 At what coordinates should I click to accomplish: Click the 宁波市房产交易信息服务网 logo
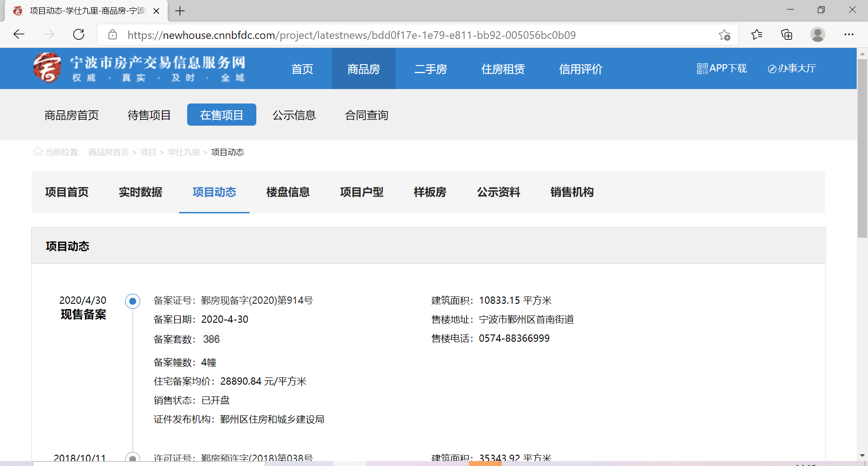[x=139, y=68]
